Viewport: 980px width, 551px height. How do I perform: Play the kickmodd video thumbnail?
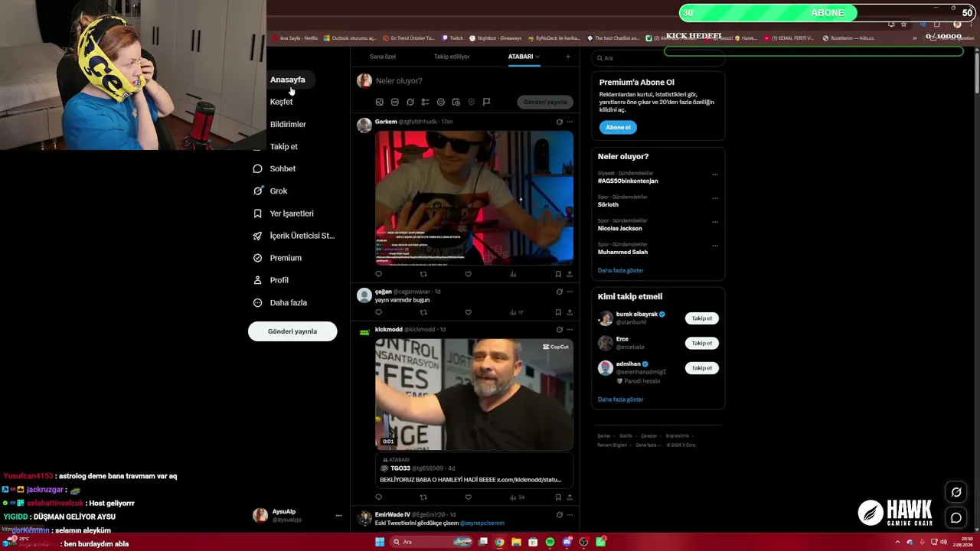(474, 394)
